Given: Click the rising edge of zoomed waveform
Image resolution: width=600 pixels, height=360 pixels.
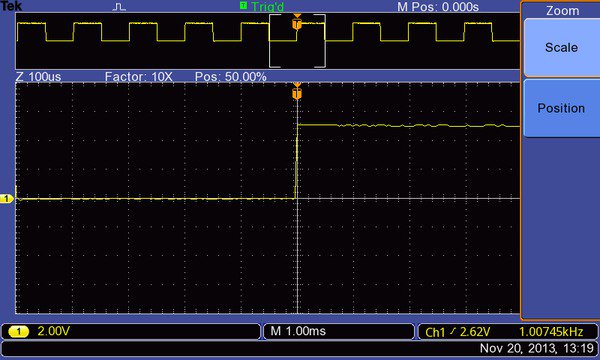Looking at the screenshot, I should click(297, 161).
